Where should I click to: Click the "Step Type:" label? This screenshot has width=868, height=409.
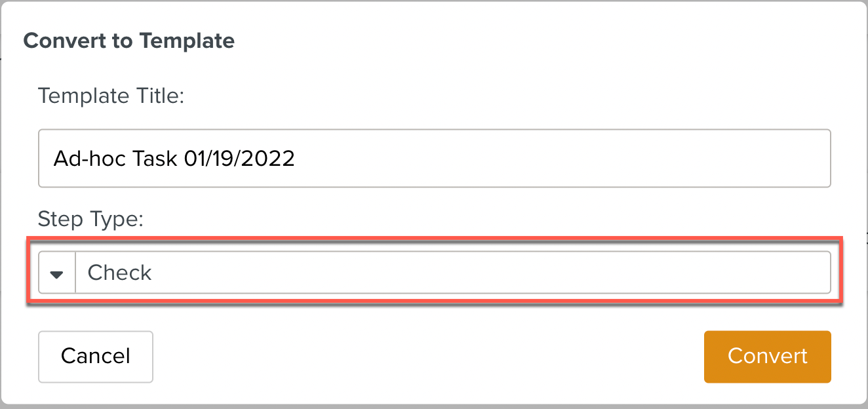click(x=90, y=218)
